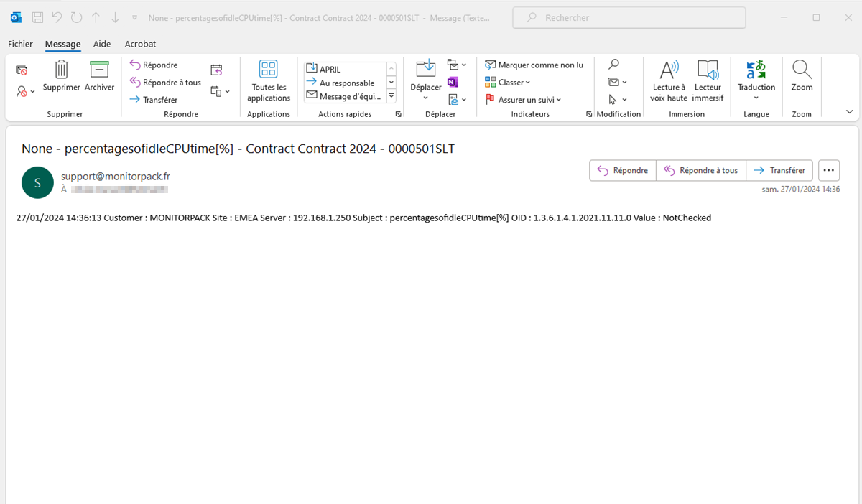Open the Zoom magnifier tool
The width and height of the screenshot is (862, 504).
click(x=802, y=70)
